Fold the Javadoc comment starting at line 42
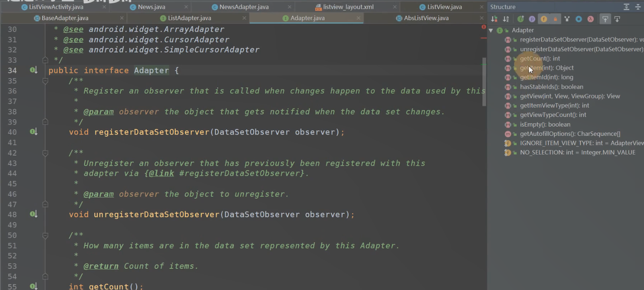 click(x=45, y=153)
